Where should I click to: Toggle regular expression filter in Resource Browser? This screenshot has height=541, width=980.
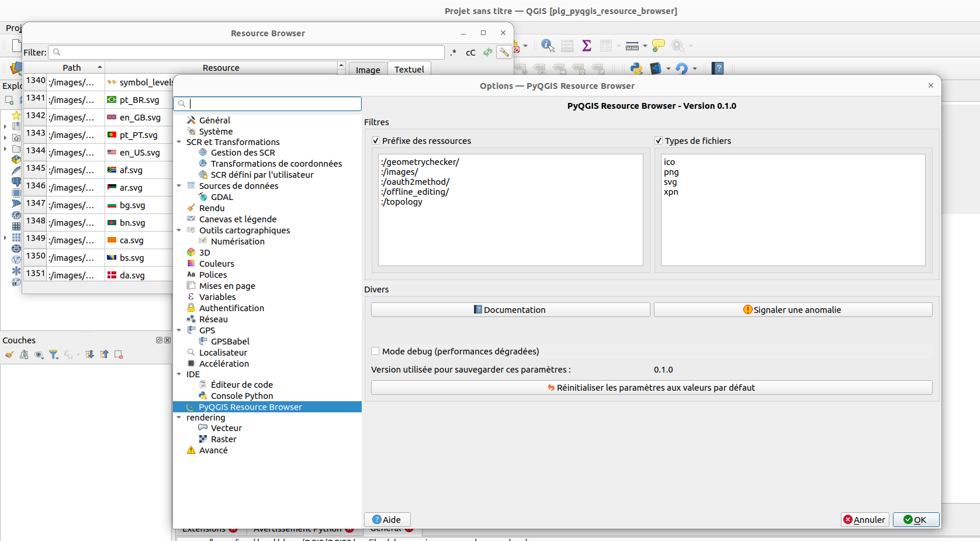pyautogui.click(x=453, y=53)
